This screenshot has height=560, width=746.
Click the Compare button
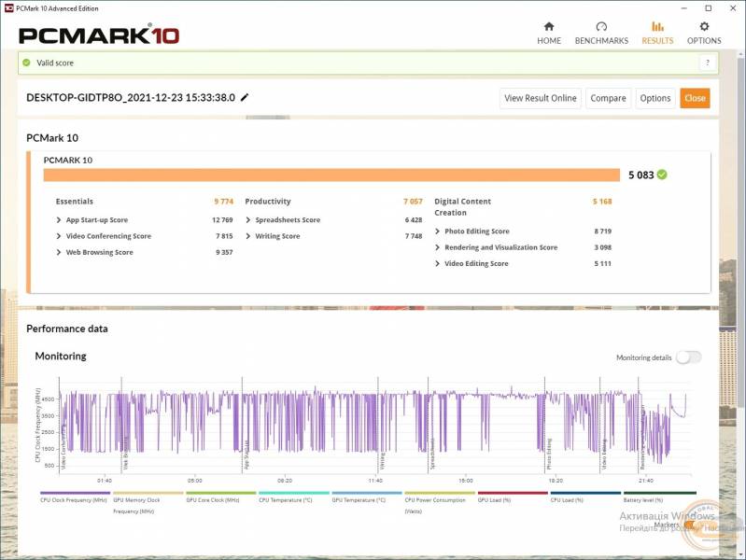608,98
